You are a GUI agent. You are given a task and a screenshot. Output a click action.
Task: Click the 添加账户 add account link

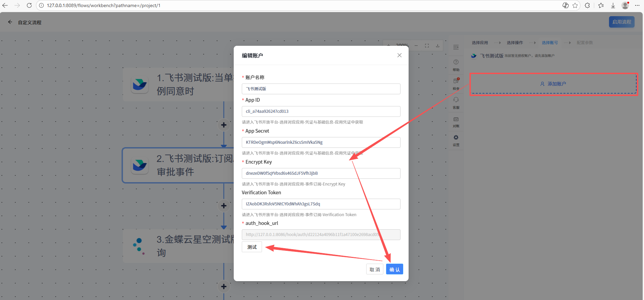tap(553, 84)
